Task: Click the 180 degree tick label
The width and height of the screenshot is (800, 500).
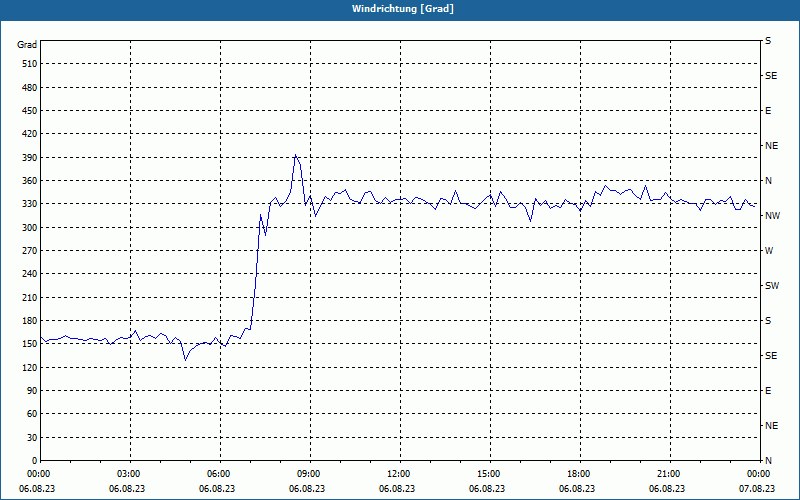Action: [30, 321]
